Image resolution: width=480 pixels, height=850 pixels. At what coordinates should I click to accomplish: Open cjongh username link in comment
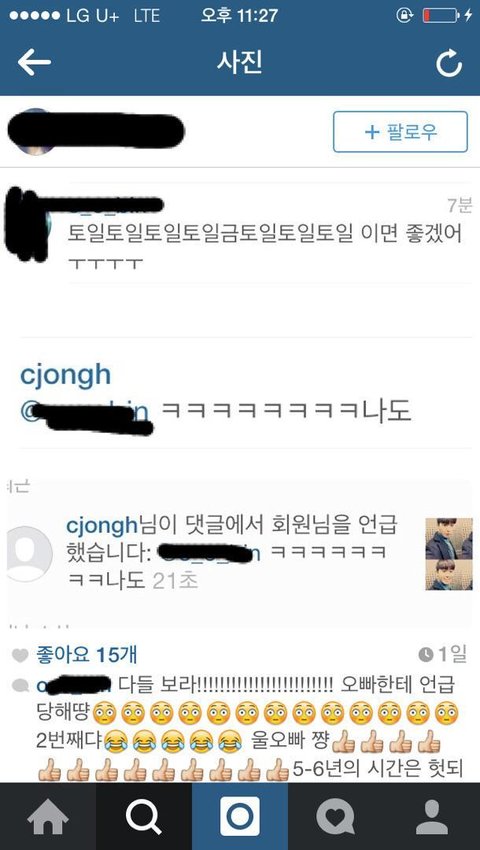pyautogui.click(x=65, y=375)
